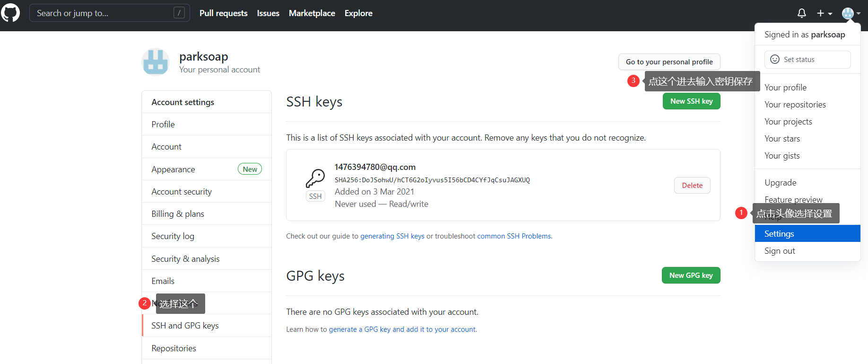Choose Sign out from the user menu
Image resolution: width=868 pixels, height=364 pixels.
click(x=807, y=251)
